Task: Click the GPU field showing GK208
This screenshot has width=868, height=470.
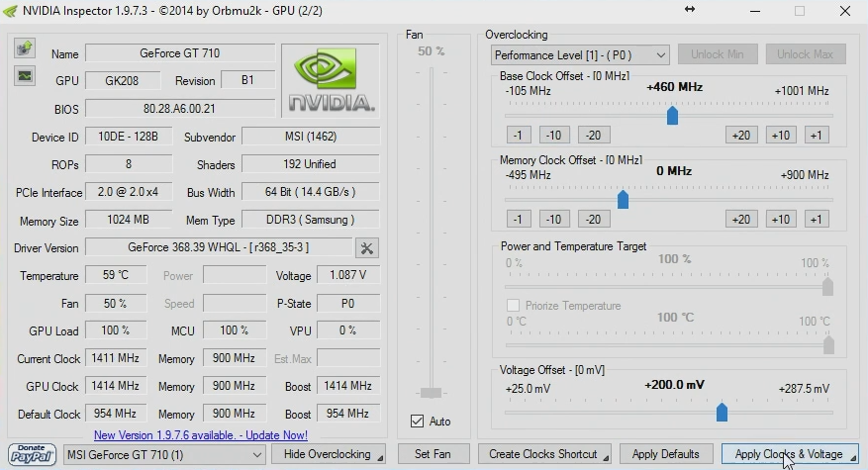Action: coord(123,81)
